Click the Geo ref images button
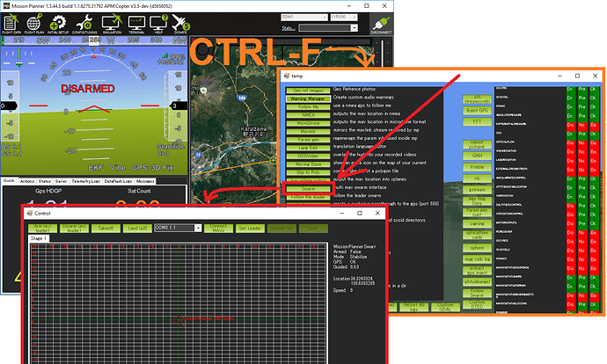Viewport: 607px width, 364px height. pos(308,91)
